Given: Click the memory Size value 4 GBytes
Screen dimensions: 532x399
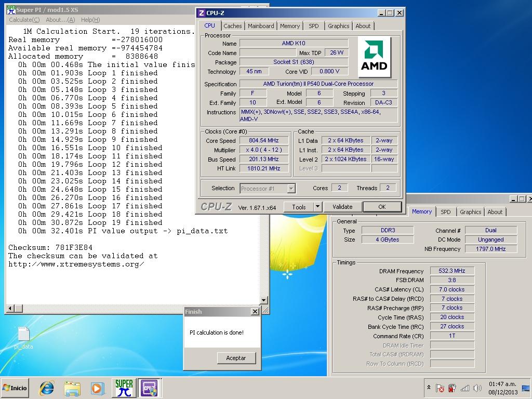Looking at the screenshot, I should click(x=388, y=240).
